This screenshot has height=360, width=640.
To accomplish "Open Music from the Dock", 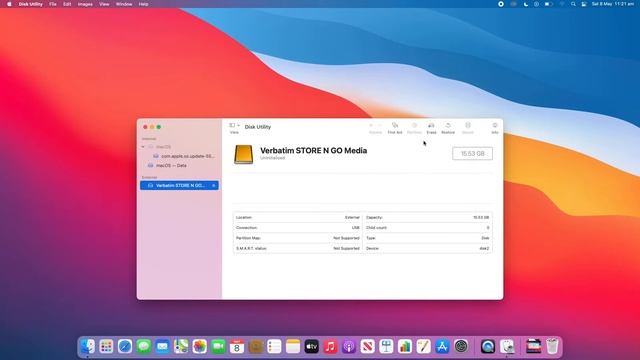I will [330, 347].
